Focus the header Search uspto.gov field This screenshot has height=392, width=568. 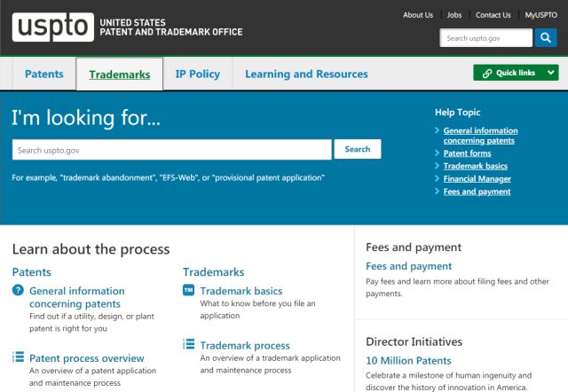[x=486, y=37]
